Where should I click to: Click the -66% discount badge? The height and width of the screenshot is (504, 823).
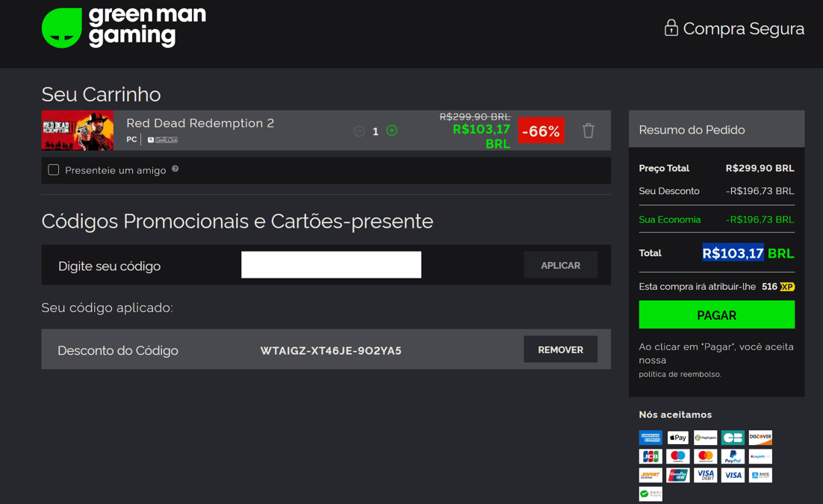click(x=541, y=130)
